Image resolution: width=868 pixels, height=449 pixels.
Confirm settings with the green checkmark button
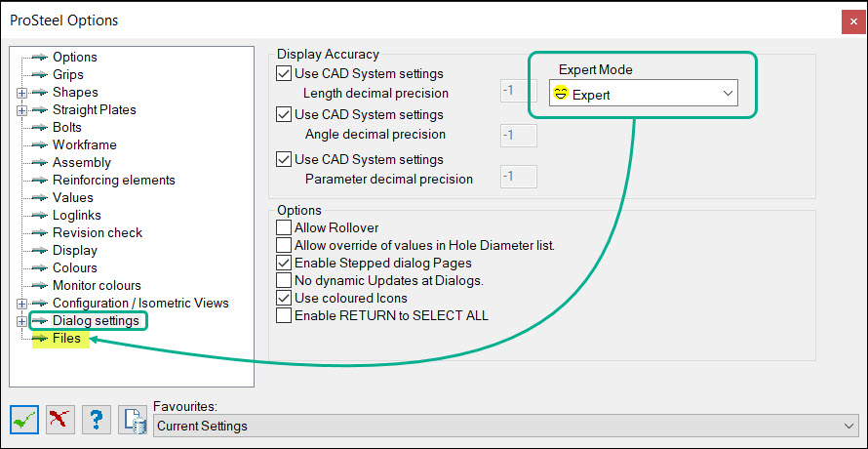click(24, 421)
